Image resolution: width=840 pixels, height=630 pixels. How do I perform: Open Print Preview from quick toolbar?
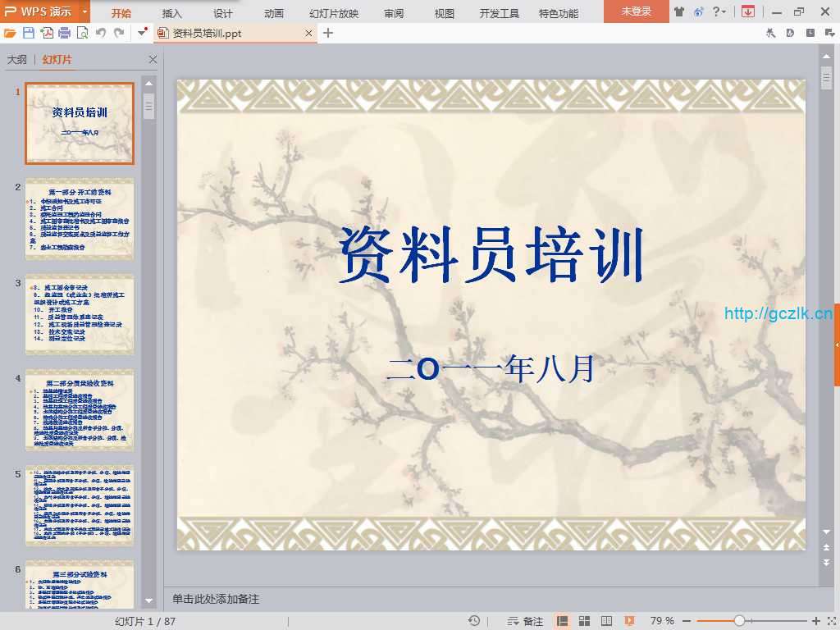[x=82, y=33]
